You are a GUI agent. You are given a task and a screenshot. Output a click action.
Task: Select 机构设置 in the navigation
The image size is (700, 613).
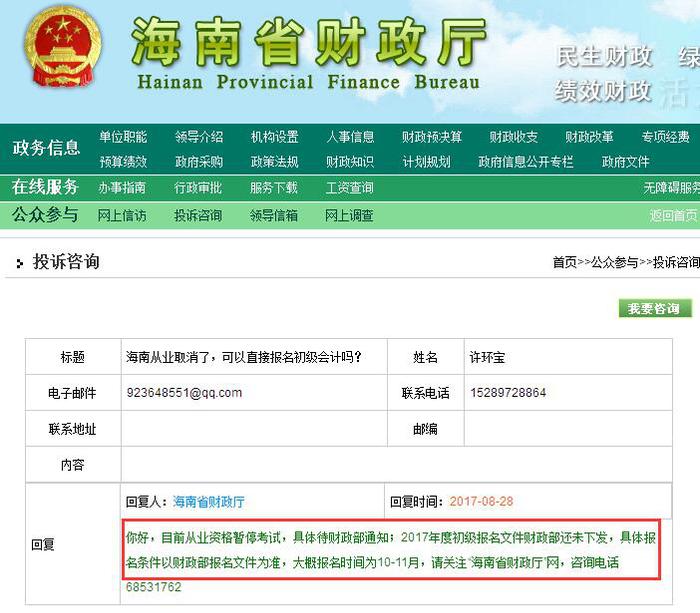coord(274,137)
